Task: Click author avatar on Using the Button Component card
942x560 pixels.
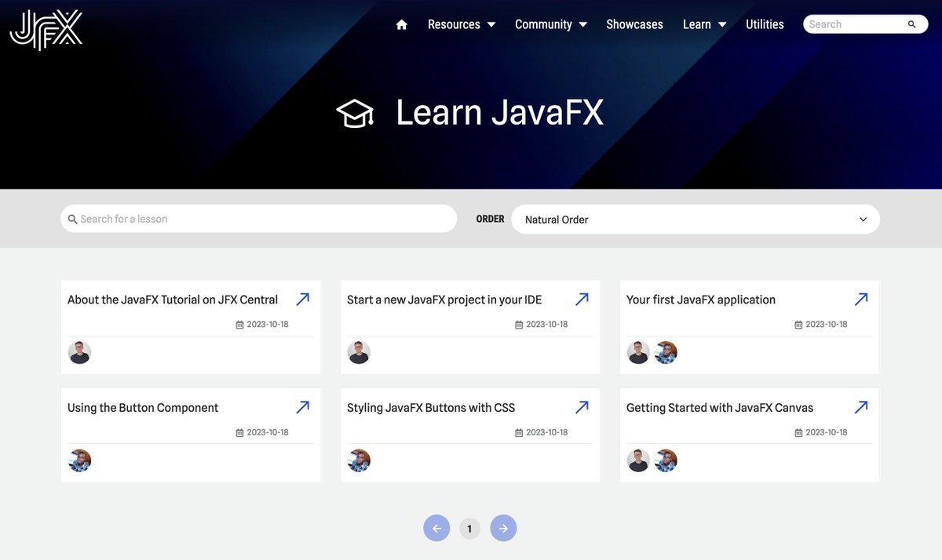Action: [x=79, y=461]
